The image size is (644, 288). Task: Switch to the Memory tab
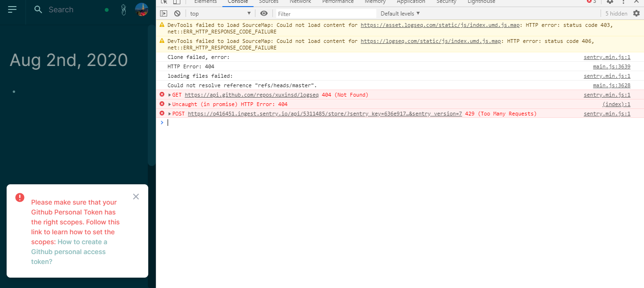(375, 2)
